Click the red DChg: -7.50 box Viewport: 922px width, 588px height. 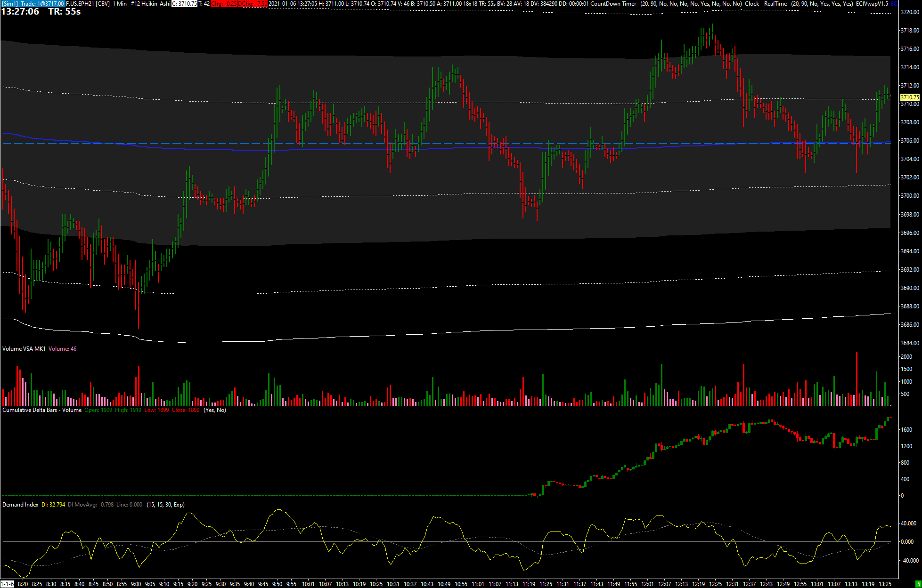click(253, 3)
